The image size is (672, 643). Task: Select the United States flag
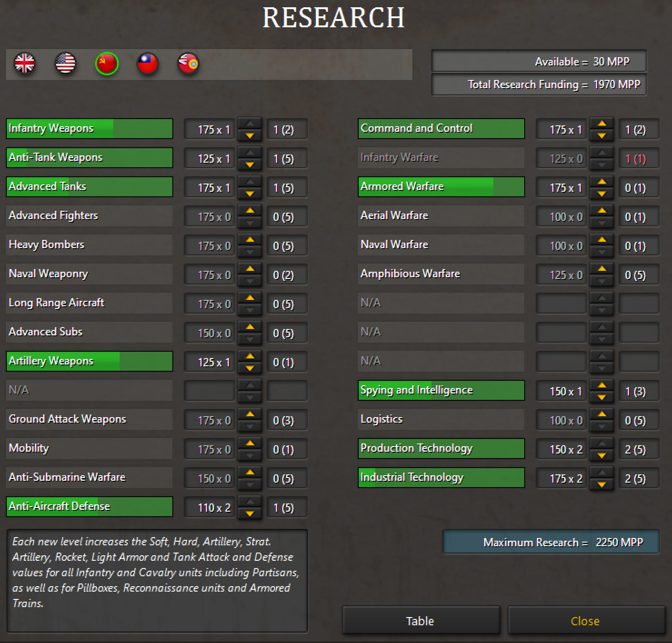pyautogui.click(x=65, y=64)
